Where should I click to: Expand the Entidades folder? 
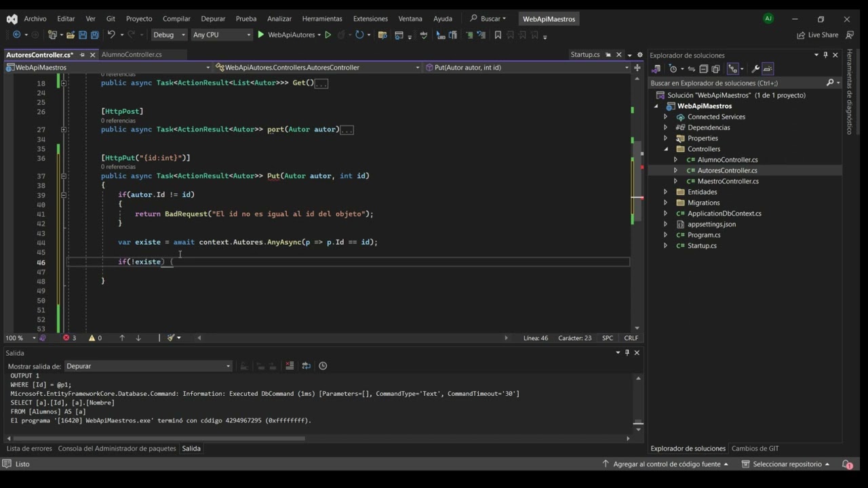pos(665,192)
